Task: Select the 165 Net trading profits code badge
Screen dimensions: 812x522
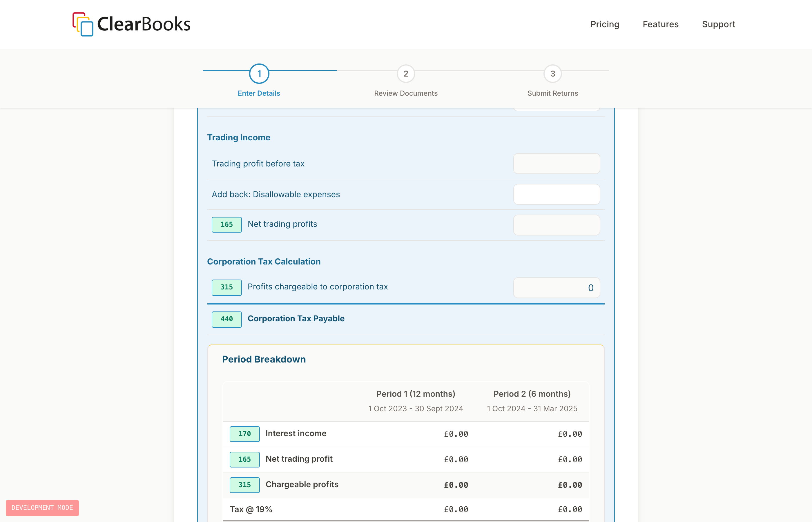Action: [x=226, y=224]
